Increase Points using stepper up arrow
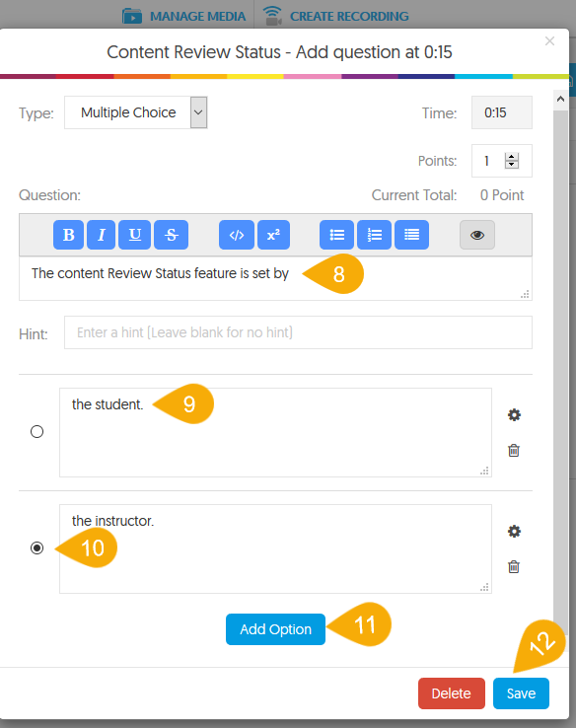Viewport: 576px width, 728px height. pyautogui.click(x=512, y=157)
